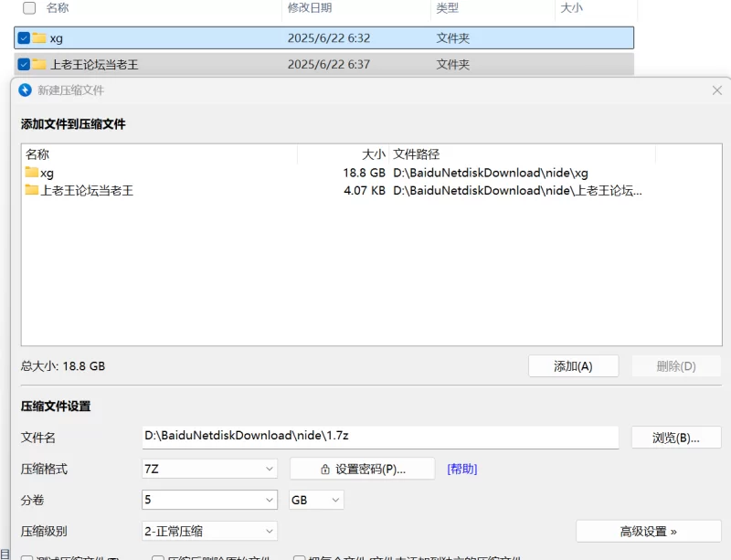Click the 浏览(B)... button

pos(675,438)
